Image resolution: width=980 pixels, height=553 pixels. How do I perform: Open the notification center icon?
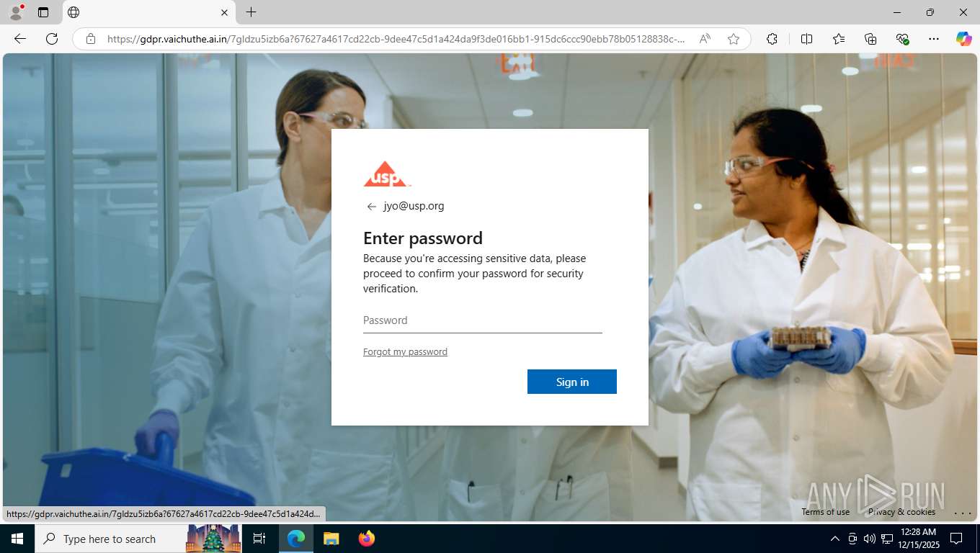coord(956,539)
